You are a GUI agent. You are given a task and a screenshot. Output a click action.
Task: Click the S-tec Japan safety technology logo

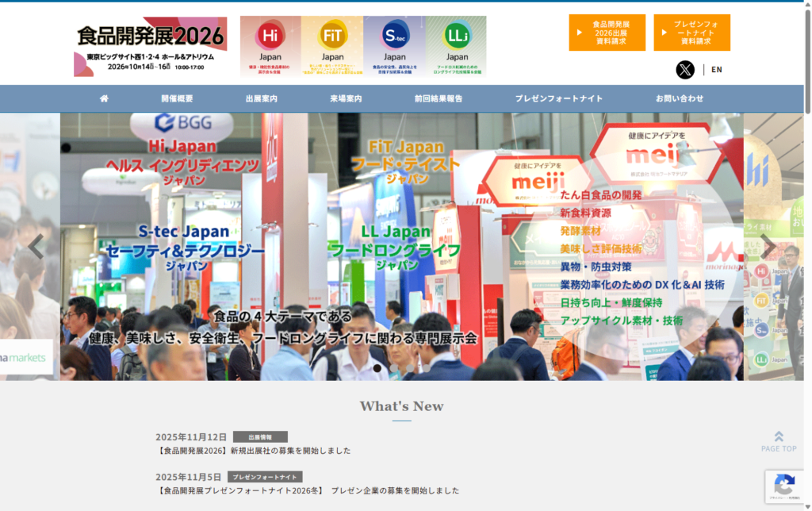point(394,40)
